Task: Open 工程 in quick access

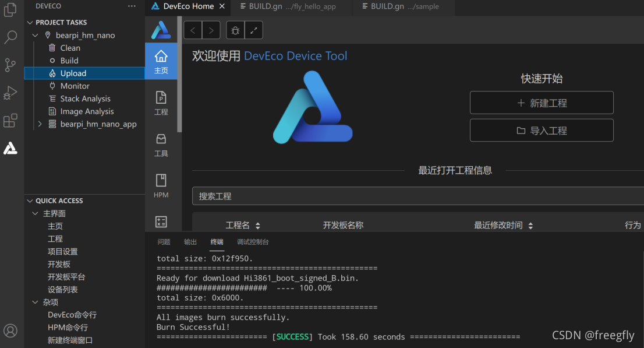Action: [55, 238]
